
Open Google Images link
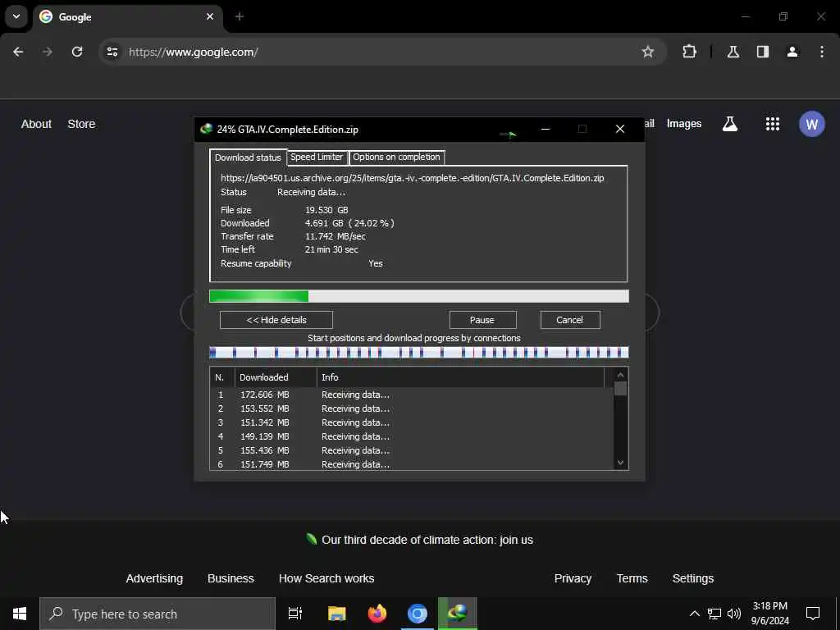683,124
